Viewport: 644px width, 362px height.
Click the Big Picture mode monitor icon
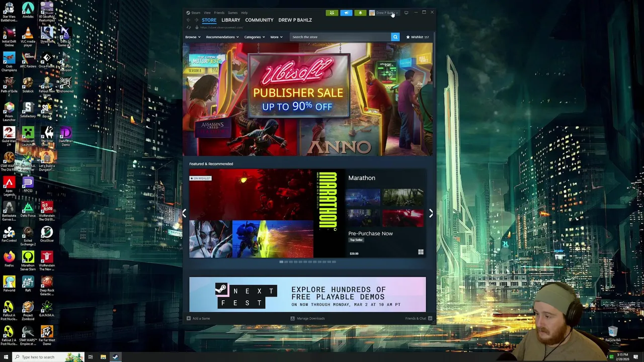tap(406, 13)
